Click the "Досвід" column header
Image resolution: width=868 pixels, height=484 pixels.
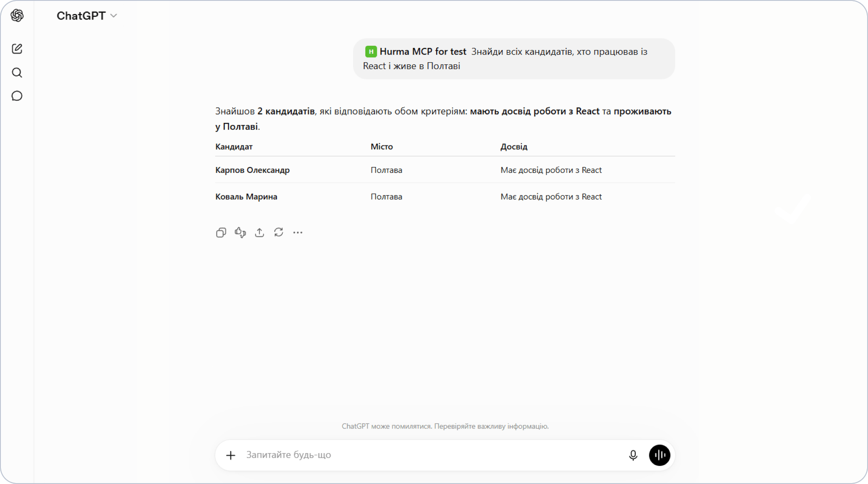(x=514, y=147)
